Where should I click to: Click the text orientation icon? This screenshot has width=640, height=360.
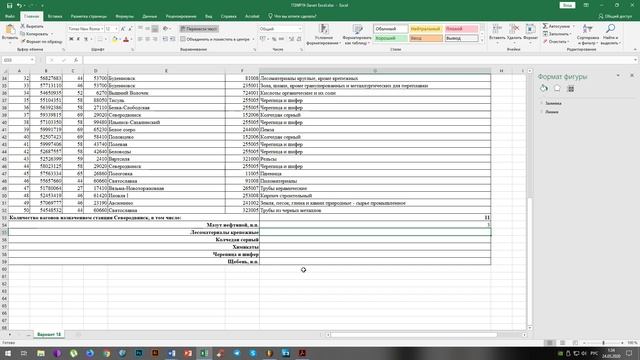tap(165, 29)
